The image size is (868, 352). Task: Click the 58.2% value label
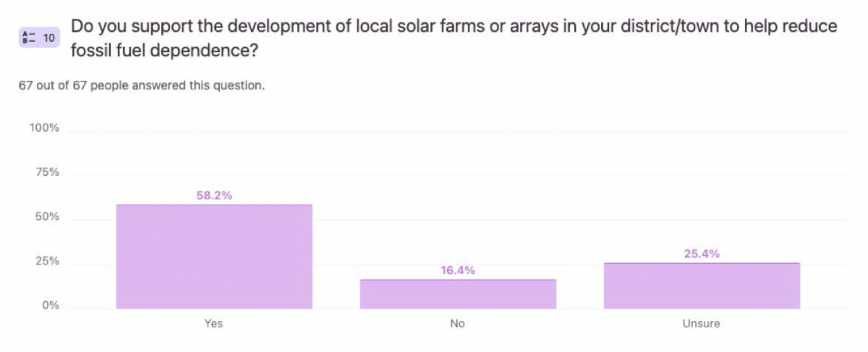click(x=214, y=195)
